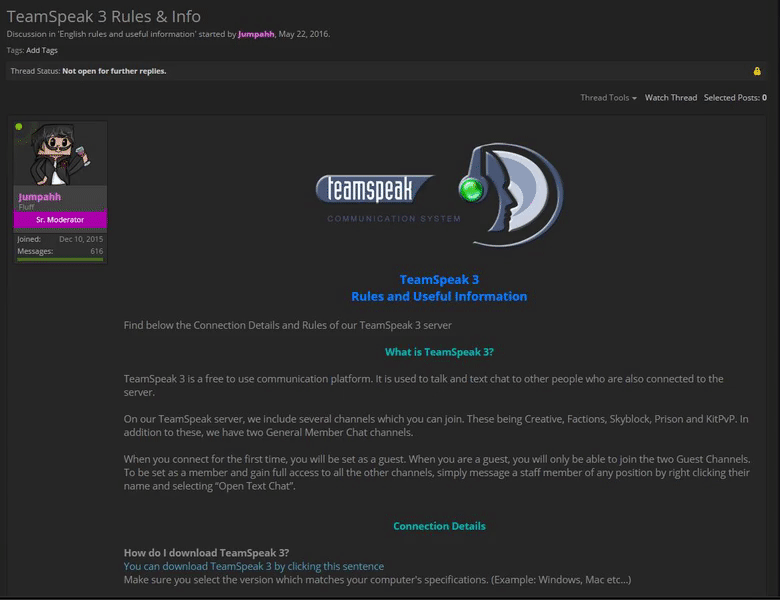The width and height of the screenshot is (780, 600).
Task: Click the TeamSpeak 3 download sentence link
Action: point(254,566)
